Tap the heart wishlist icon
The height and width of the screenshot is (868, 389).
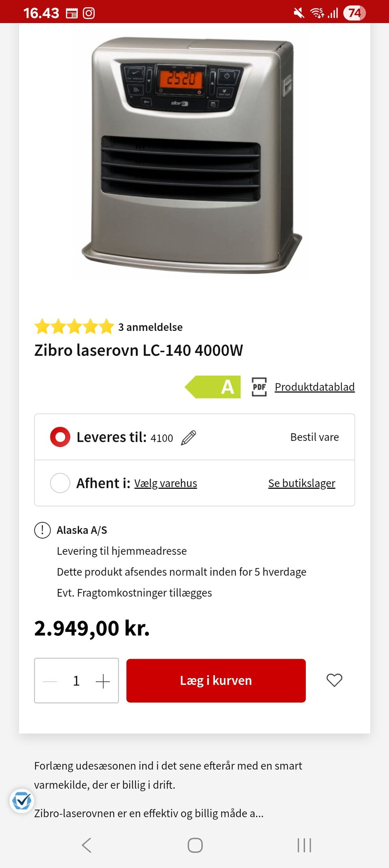click(334, 680)
